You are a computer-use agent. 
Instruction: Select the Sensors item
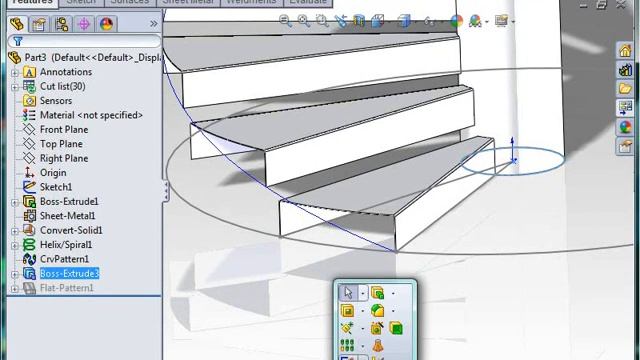point(56,100)
